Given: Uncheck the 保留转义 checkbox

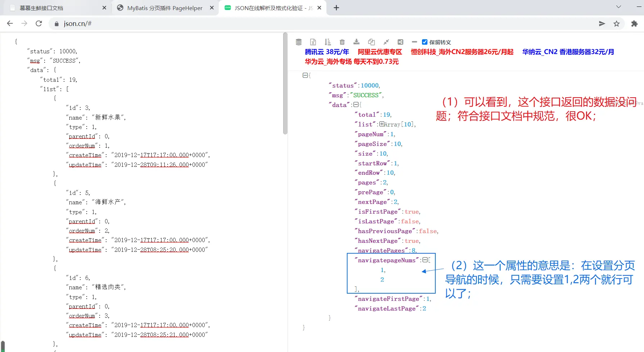Looking at the screenshot, I should [x=425, y=42].
